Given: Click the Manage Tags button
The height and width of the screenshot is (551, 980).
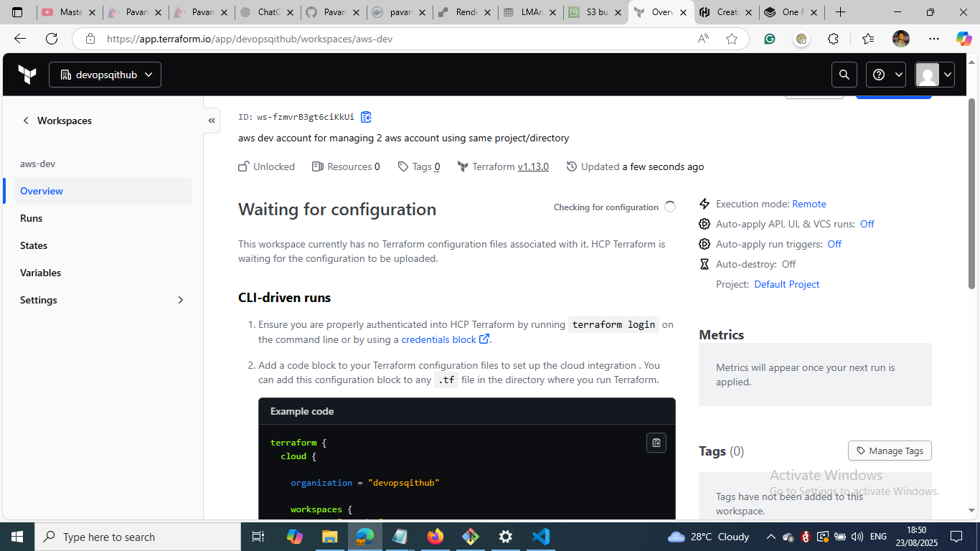Looking at the screenshot, I should click(890, 451).
